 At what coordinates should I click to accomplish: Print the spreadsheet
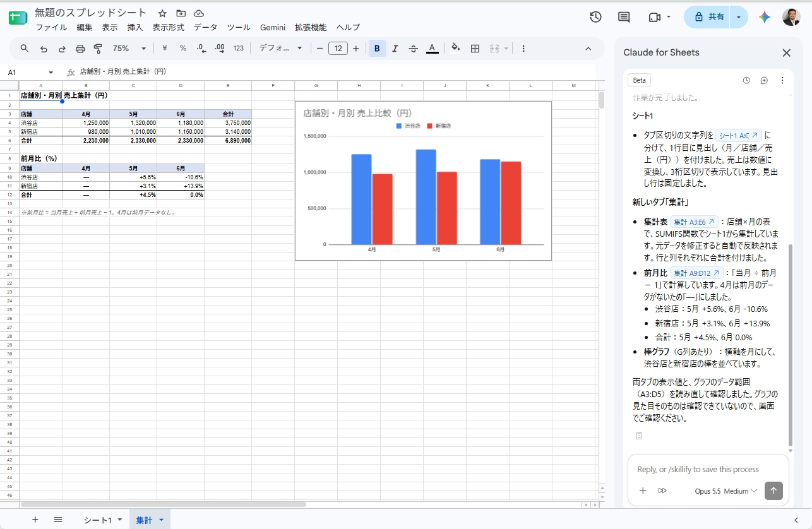coord(80,49)
